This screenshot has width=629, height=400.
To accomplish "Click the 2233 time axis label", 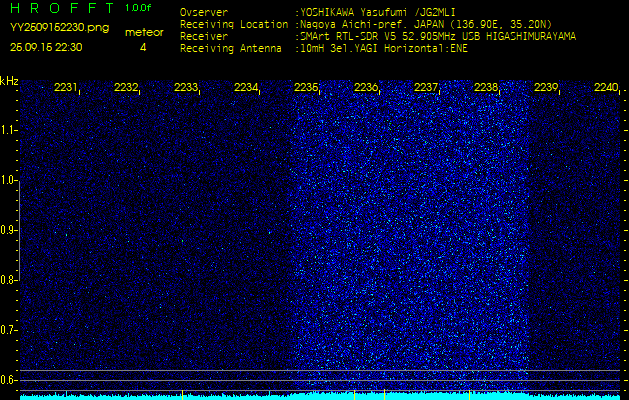I will 186,87.
